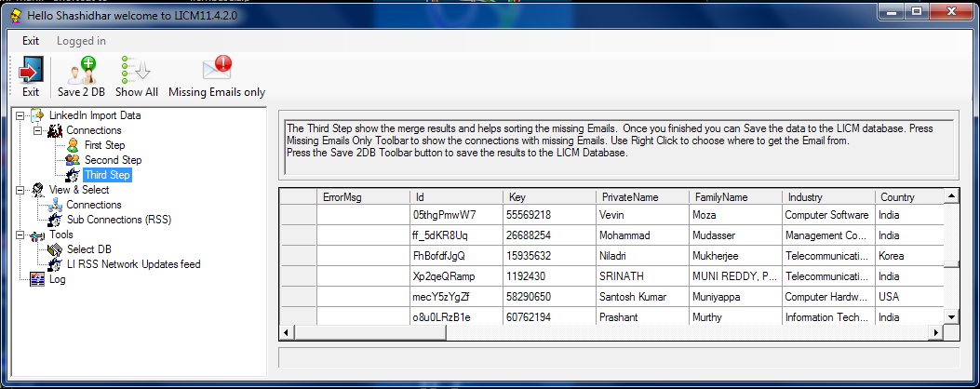Open Sub Connections (RSS) tree item
The image size is (980, 389).
pos(119,220)
